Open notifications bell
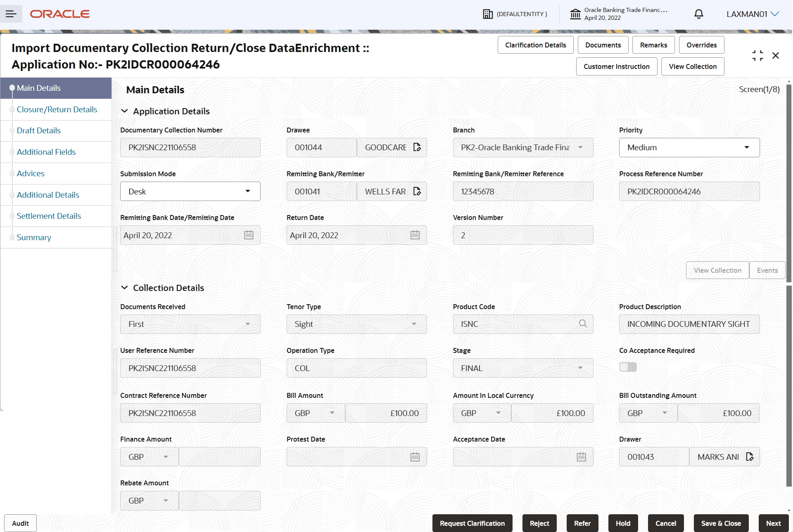Screen dimensions: 793x532 698,14
